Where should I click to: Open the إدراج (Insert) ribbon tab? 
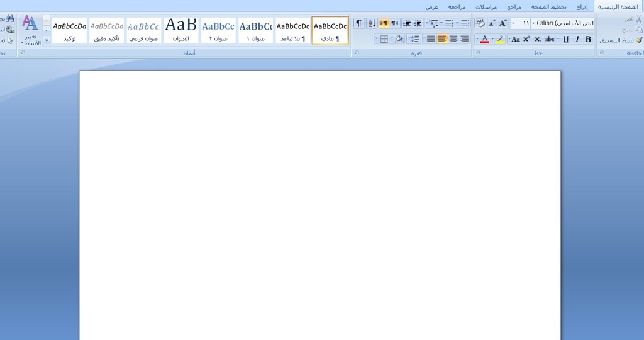[x=582, y=6]
